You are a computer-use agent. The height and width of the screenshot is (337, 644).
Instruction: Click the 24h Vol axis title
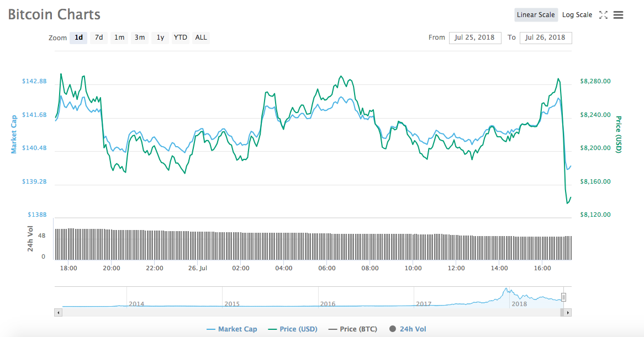[30, 239]
